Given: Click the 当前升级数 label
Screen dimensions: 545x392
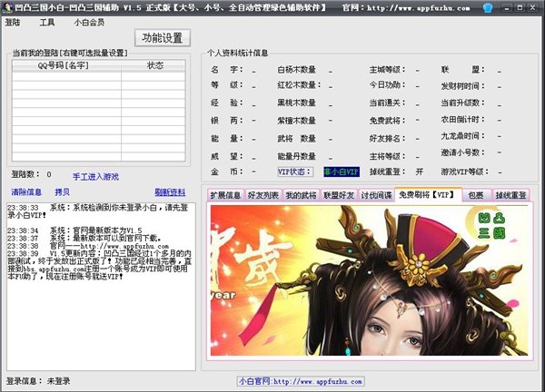Looking at the screenshot, I should pyautogui.click(x=462, y=103).
